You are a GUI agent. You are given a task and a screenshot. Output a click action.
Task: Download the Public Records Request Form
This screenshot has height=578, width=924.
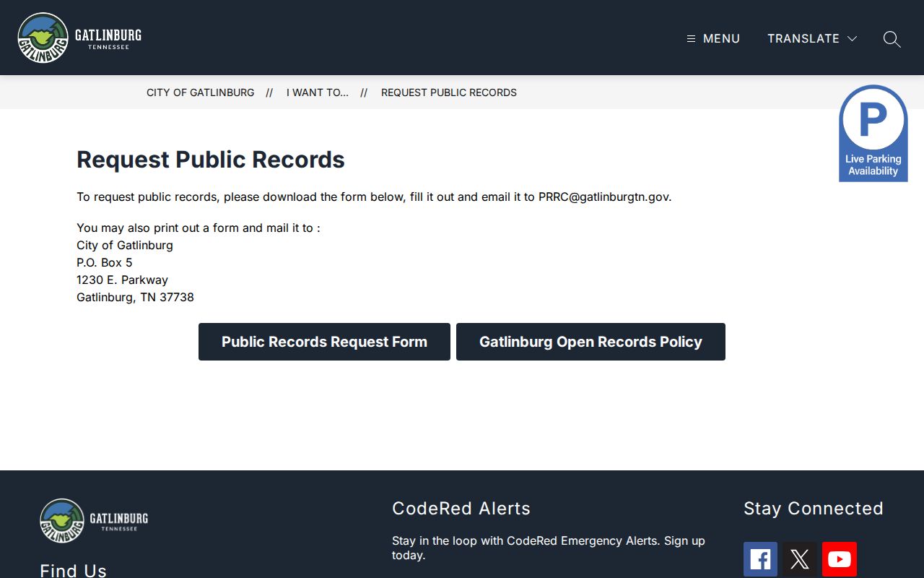pos(324,342)
